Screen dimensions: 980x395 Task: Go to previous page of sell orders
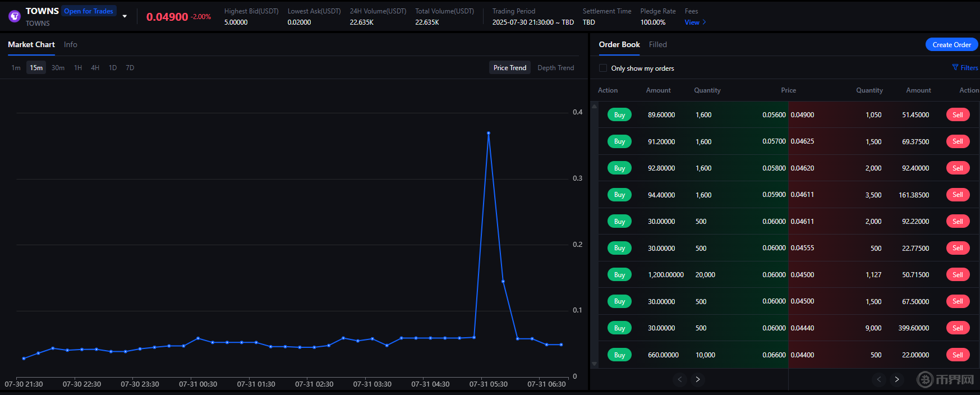[879, 379]
